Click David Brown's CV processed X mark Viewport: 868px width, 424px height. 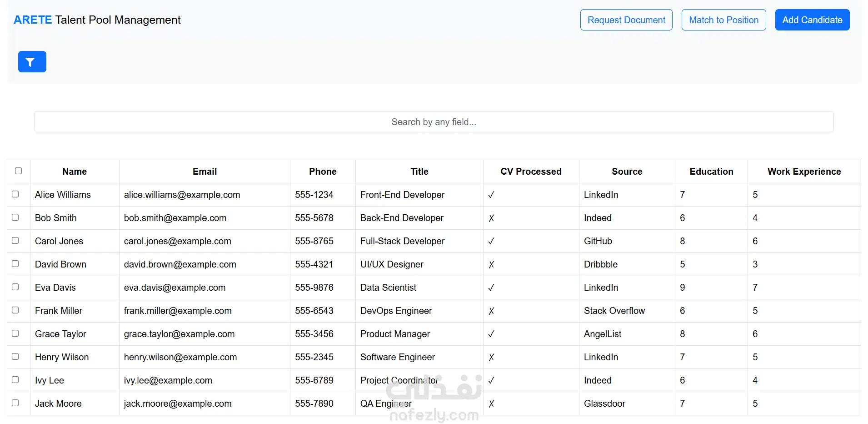pyautogui.click(x=491, y=265)
